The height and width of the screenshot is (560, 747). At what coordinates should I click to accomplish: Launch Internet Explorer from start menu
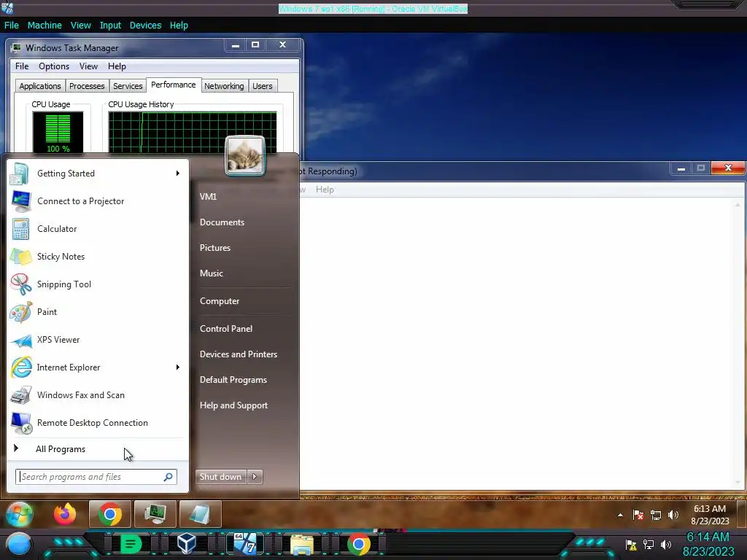(97, 367)
